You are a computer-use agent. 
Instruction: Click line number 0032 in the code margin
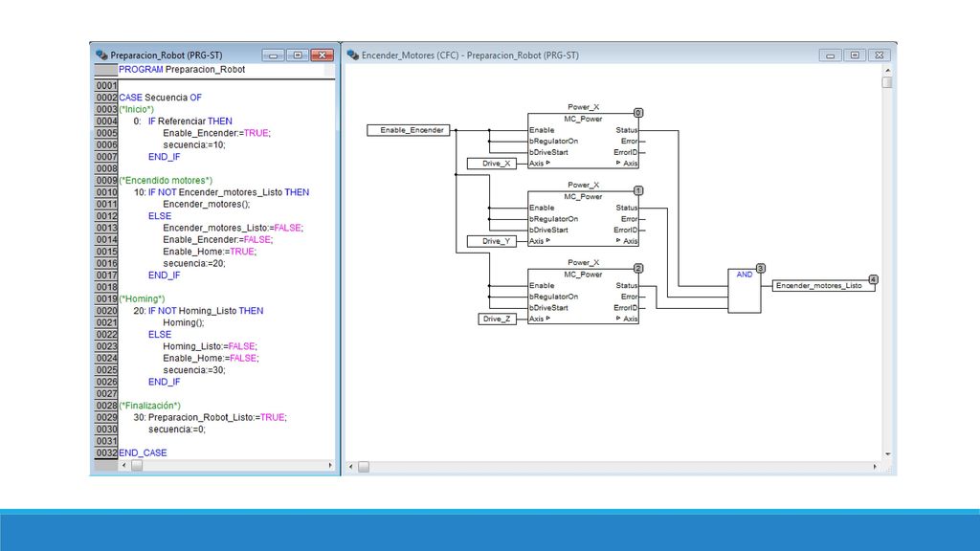[106, 452]
